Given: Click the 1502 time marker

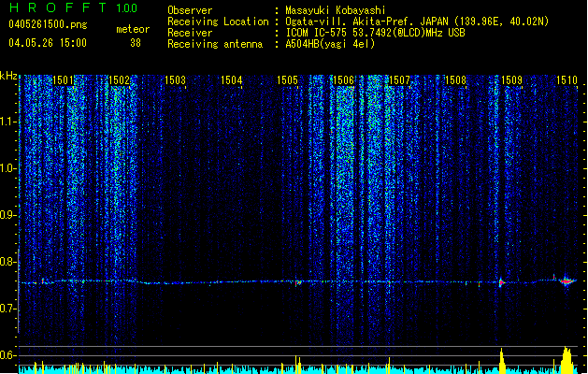Looking at the screenshot, I should [120, 80].
